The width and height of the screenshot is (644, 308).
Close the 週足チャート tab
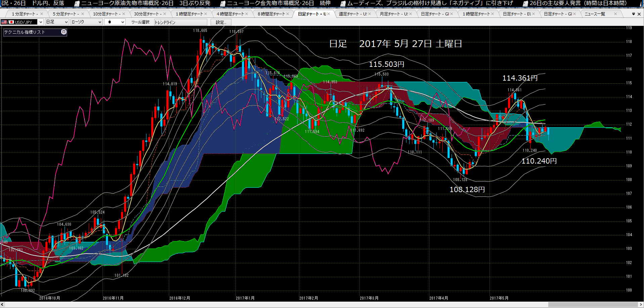coord(370,14)
